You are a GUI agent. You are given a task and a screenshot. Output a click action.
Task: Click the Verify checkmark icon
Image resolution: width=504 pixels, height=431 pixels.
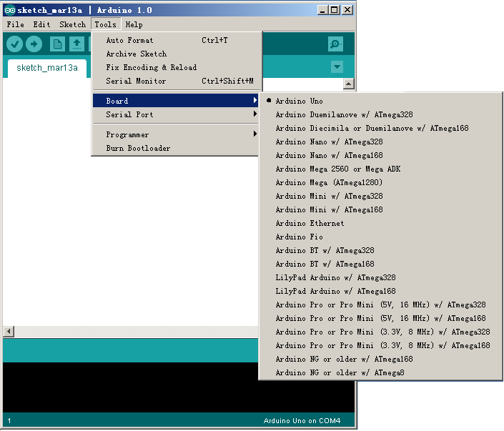(x=14, y=44)
